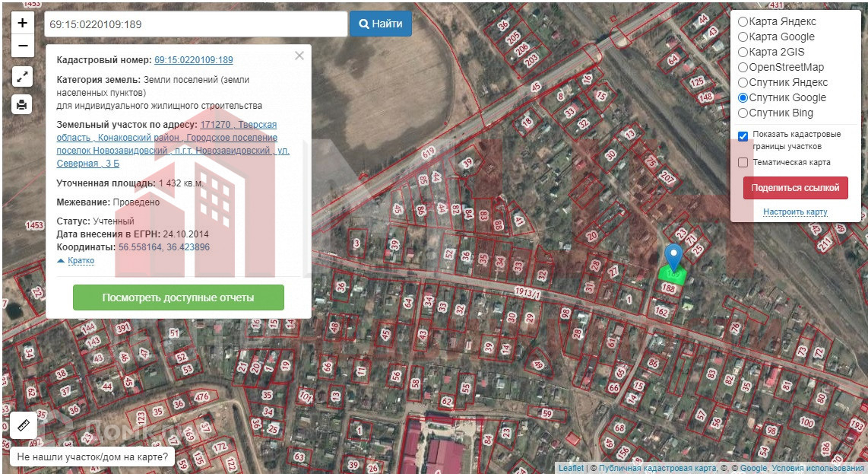Open Настроить карту link
This screenshot has width=868, height=474.
coord(796,212)
